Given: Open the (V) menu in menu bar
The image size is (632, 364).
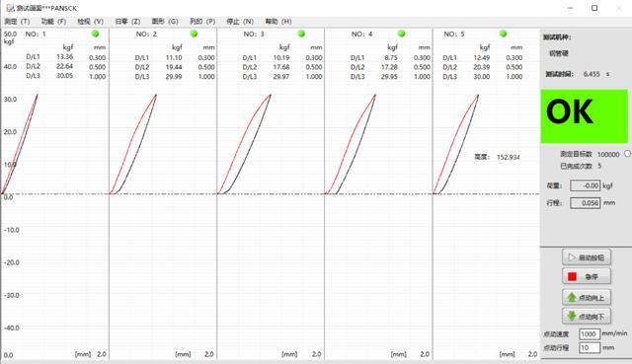Looking at the screenshot, I should (91, 22).
